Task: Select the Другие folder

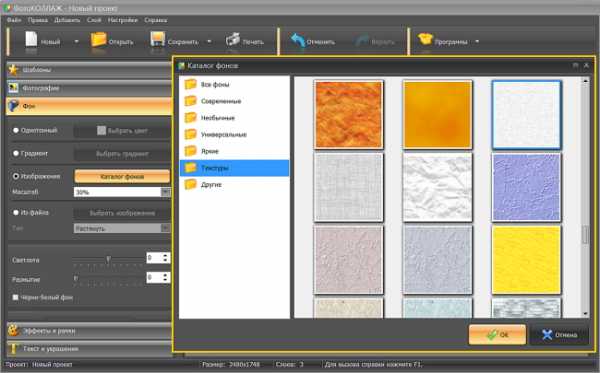Action: pyautogui.click(x=234, y=185)
